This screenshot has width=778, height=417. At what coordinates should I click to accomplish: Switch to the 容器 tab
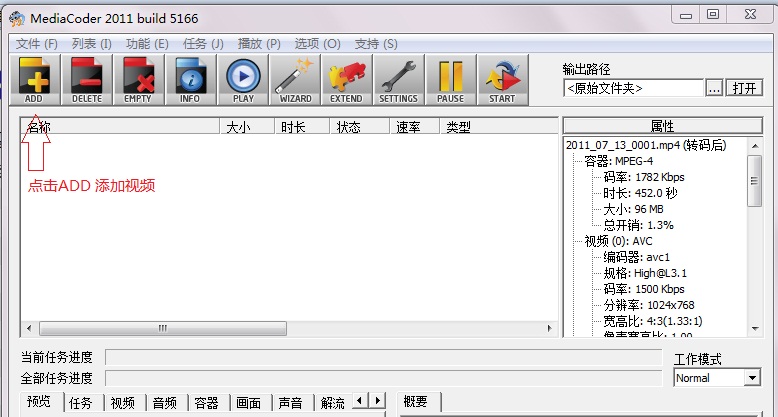[207, 403]
